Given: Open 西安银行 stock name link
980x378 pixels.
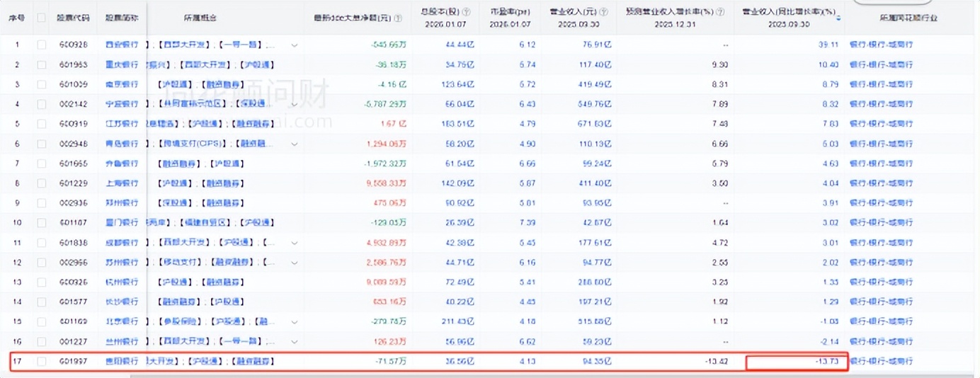Looking at the screenshot, I should pyautogui.click(x=122, y=45).
